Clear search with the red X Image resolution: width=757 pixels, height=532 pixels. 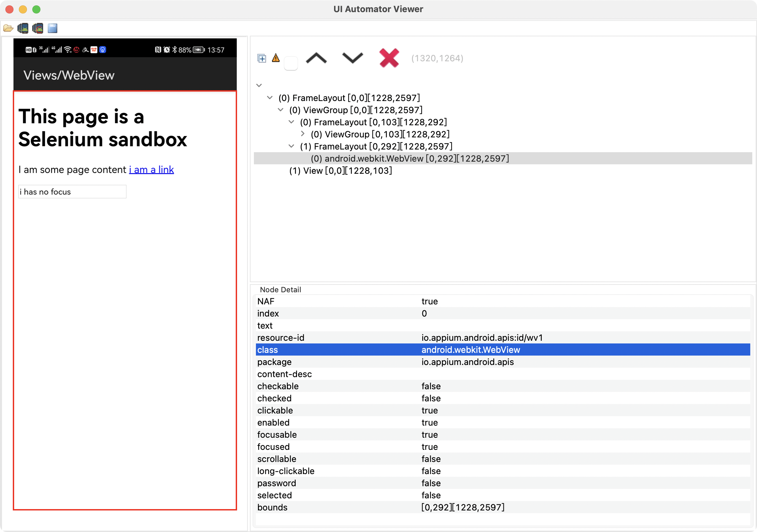[x=389, y=58]
